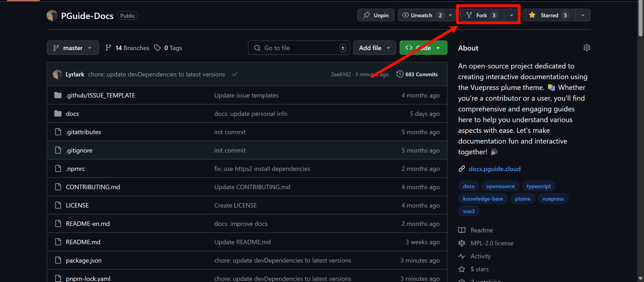View the 14 Branches link
Viewport: 644px width, 282px height.
click(127, 48)
